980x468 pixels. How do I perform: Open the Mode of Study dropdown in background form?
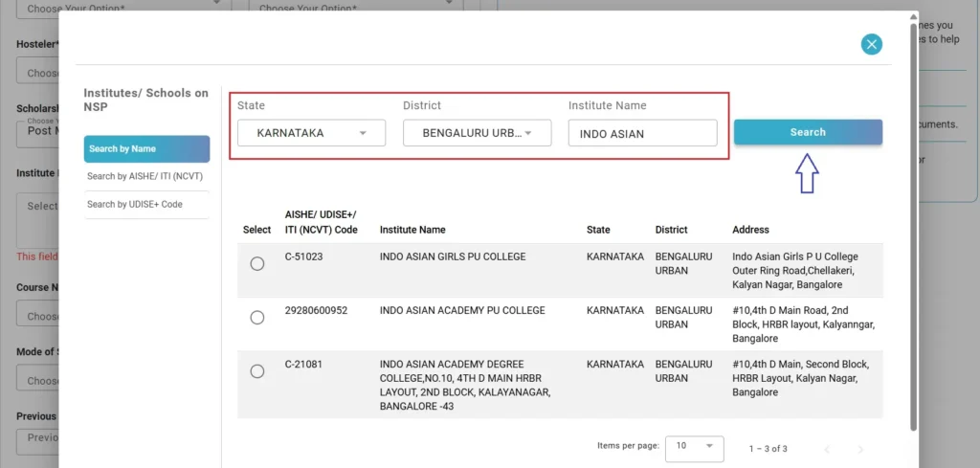point(37,377)
